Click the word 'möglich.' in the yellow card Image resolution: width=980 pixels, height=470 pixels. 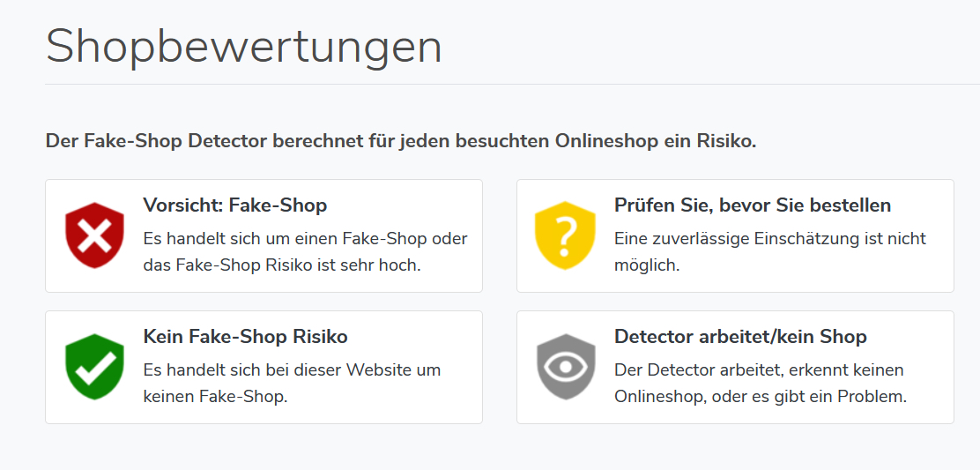tap(646, 265)
